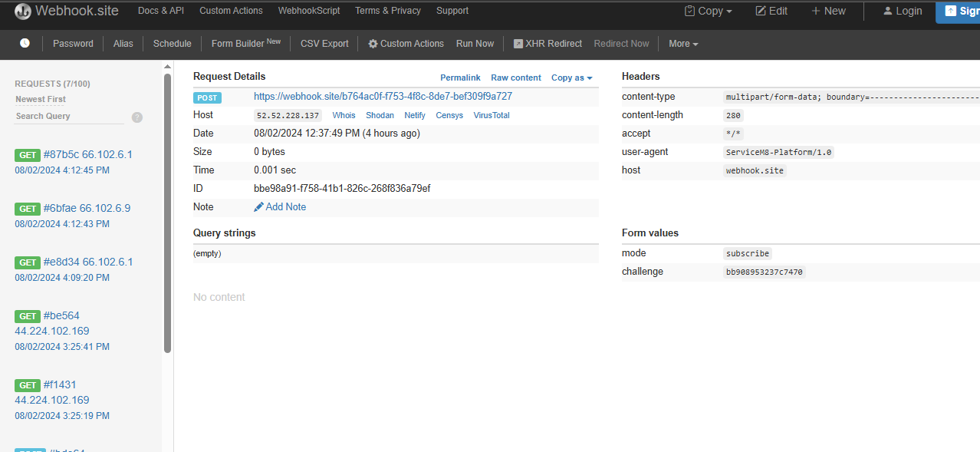Click the Webhook.site logo icon

pos(22,12)
